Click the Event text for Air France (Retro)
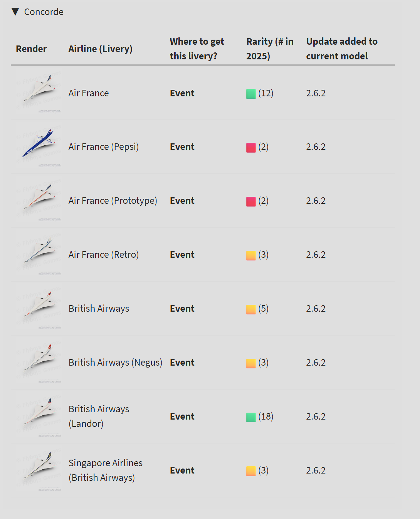Viewport: 420px width, 519px height. click(182, 255)
